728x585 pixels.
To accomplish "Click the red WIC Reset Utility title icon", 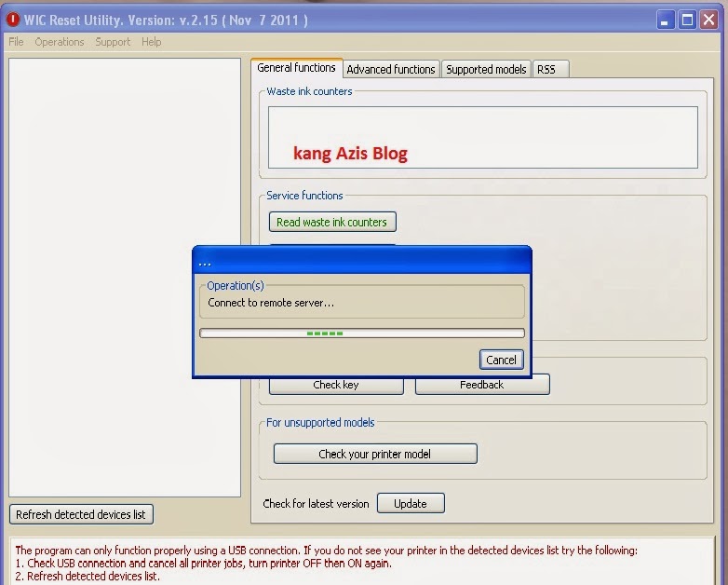I will [x=12, y=20].
